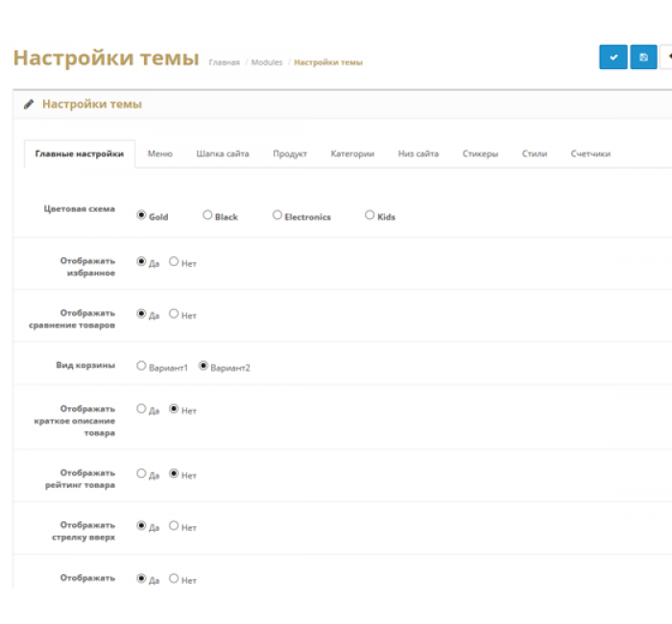Click the blue checkmark apply button
Image resolution: width=672 pixels, height=624 pixels.
613,57
